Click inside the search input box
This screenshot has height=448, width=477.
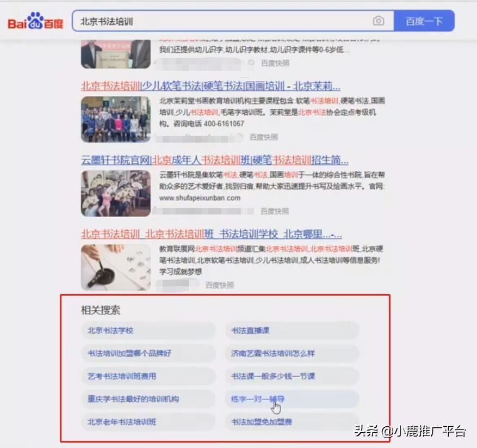coord(218,21)
